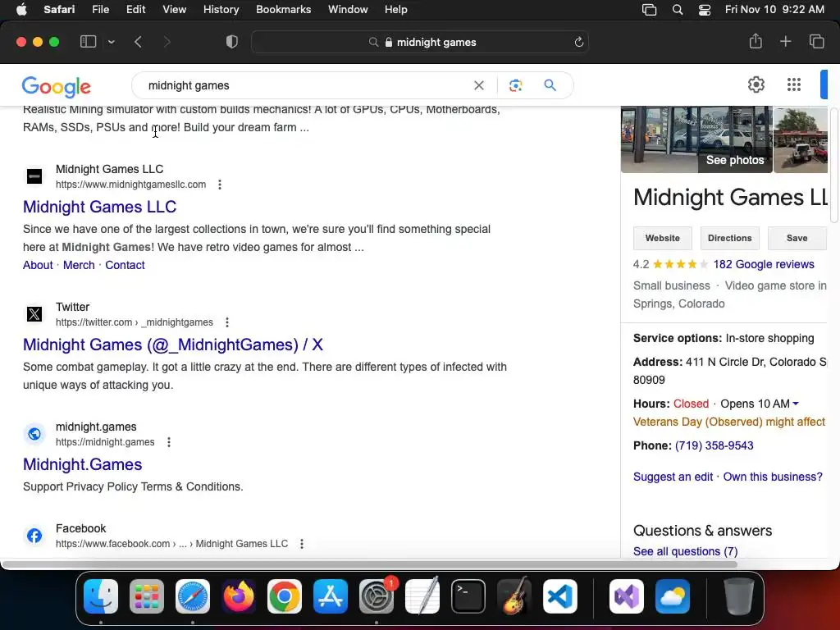Call the phone number (719) 358-9543
Screen dimensions: 840x630
coord(714,445)
